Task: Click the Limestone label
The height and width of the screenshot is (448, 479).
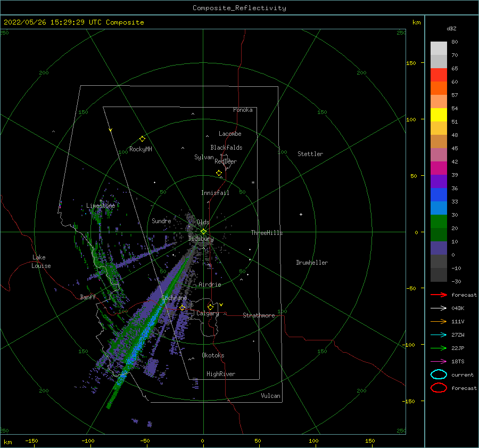Action: (101, 206)
